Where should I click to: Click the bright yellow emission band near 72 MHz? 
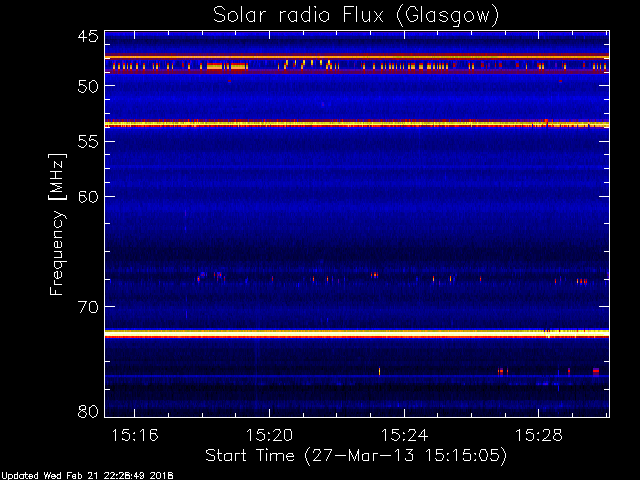click(x=357, y=333)
